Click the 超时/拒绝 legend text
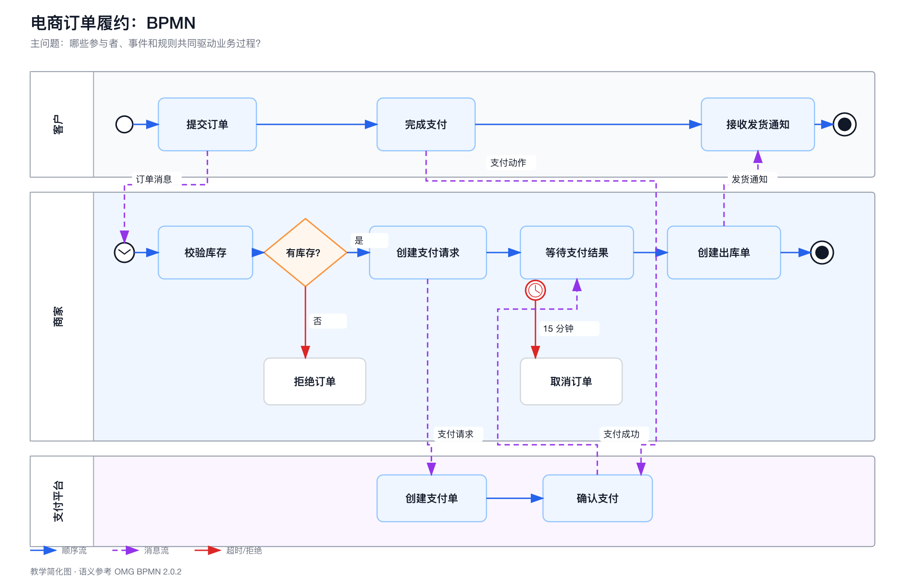 [244, 550]
